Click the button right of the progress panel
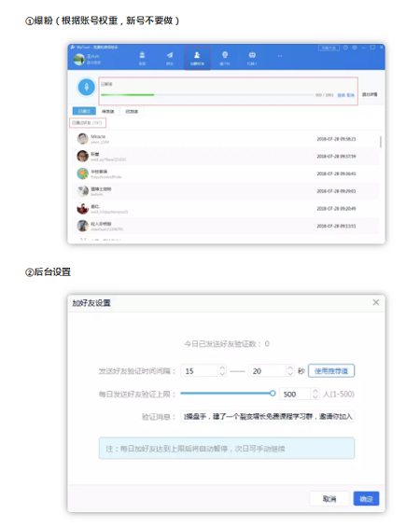This screenshot has width=420, height=527. click(x=370, y=94)
